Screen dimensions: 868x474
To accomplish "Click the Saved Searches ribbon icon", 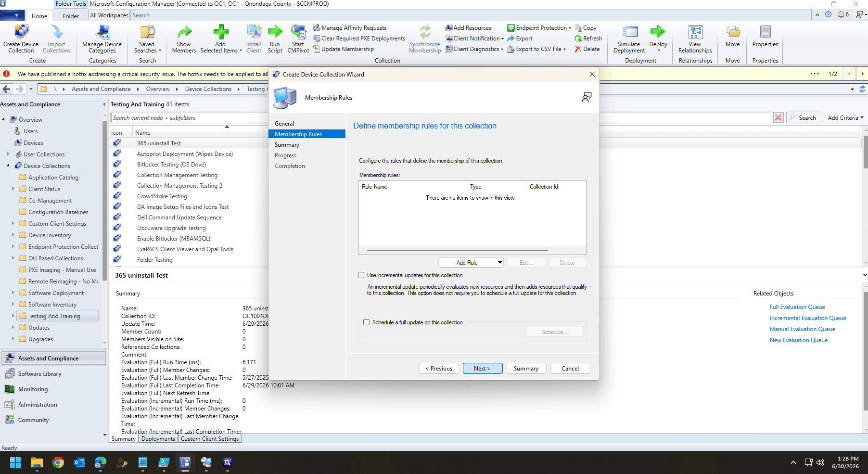I will pos(147,38).
